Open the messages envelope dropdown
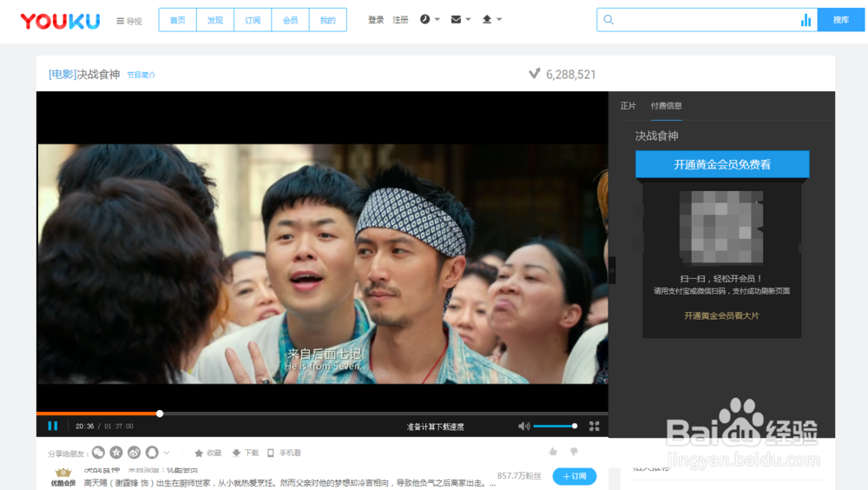Screen dimensions: 868x490 (461, 19)
